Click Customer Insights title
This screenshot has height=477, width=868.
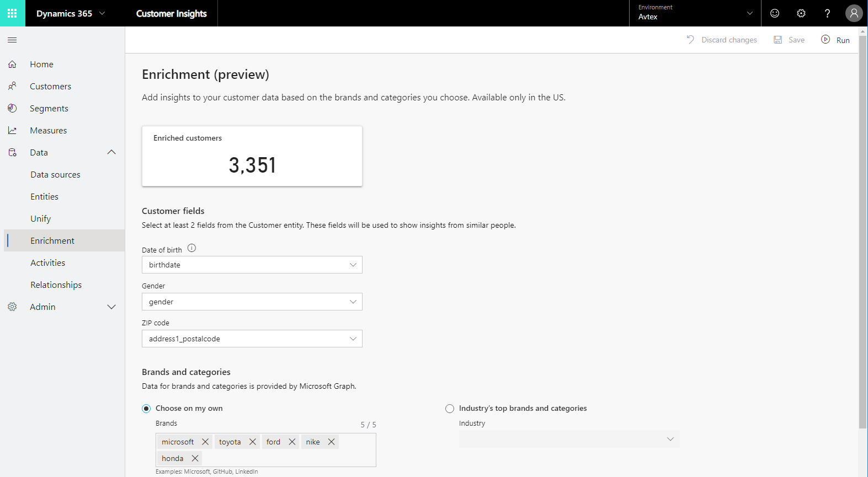click(172, 13)
